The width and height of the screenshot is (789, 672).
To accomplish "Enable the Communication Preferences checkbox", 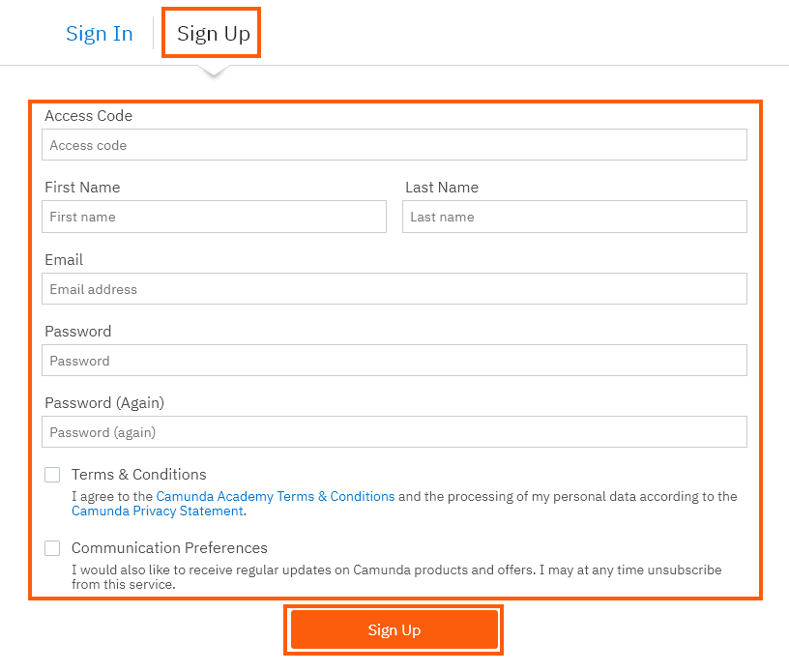I will 52,548.
